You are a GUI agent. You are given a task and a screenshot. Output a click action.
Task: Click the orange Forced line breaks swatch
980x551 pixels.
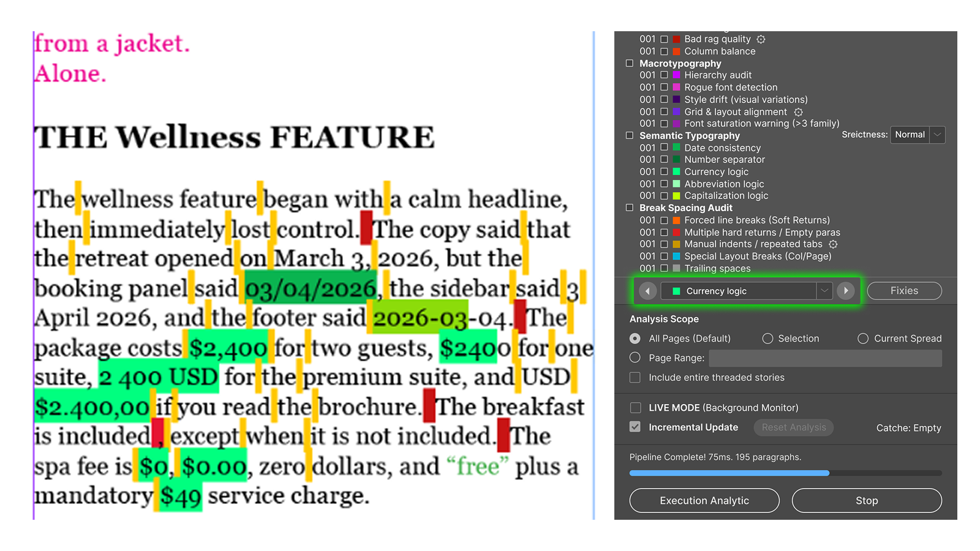pyautogui.click(x=676, y=220)
